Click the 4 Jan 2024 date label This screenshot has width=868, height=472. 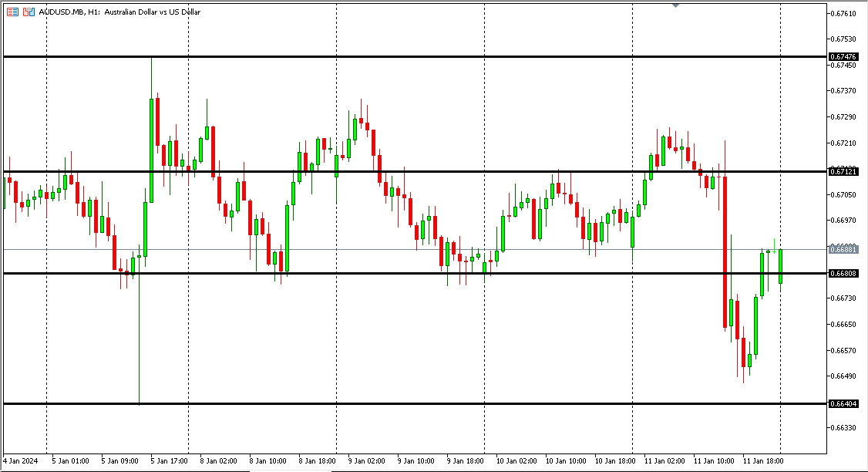click(21, 461)
